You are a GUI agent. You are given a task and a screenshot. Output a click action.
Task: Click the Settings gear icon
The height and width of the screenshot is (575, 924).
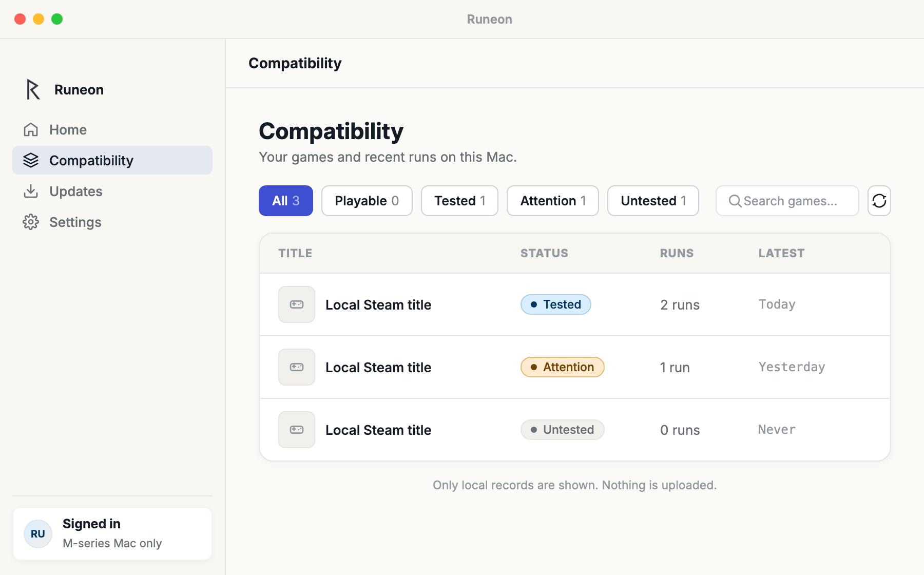pos(31,222)
